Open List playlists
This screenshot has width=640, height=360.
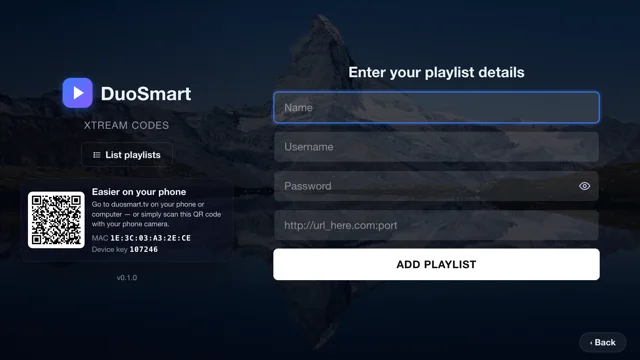pyautogui.click(x=127, y=155)
